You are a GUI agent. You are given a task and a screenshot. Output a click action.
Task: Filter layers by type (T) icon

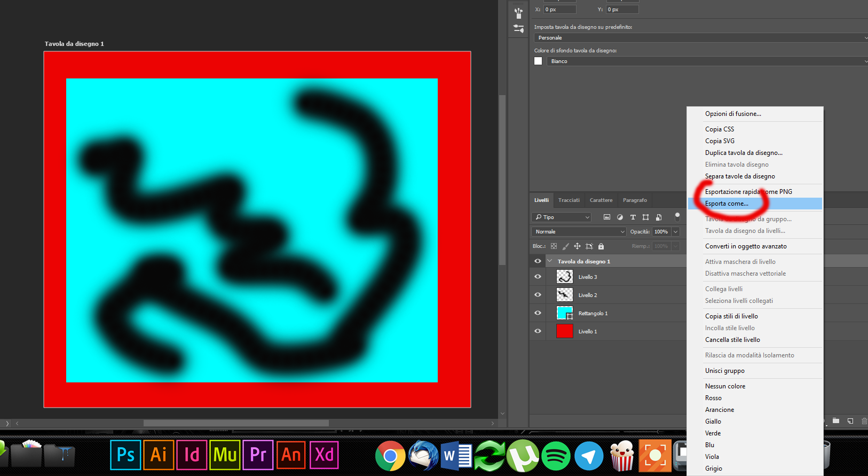point(633,217)
